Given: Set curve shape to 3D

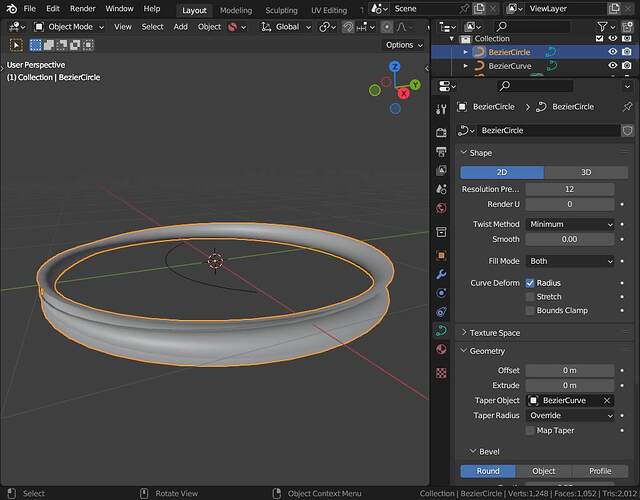Looking at the screenshot, I should pos(586,172).
